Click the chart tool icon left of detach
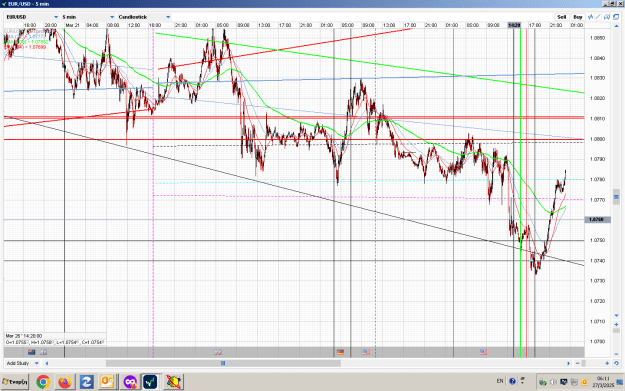Screen dimensions: 625x391 click(x=607, y=17)
